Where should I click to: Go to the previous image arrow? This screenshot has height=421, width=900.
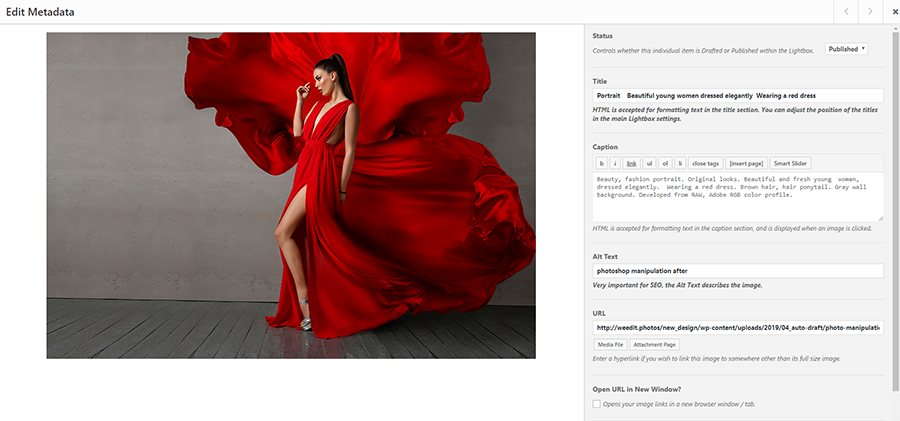846,11
